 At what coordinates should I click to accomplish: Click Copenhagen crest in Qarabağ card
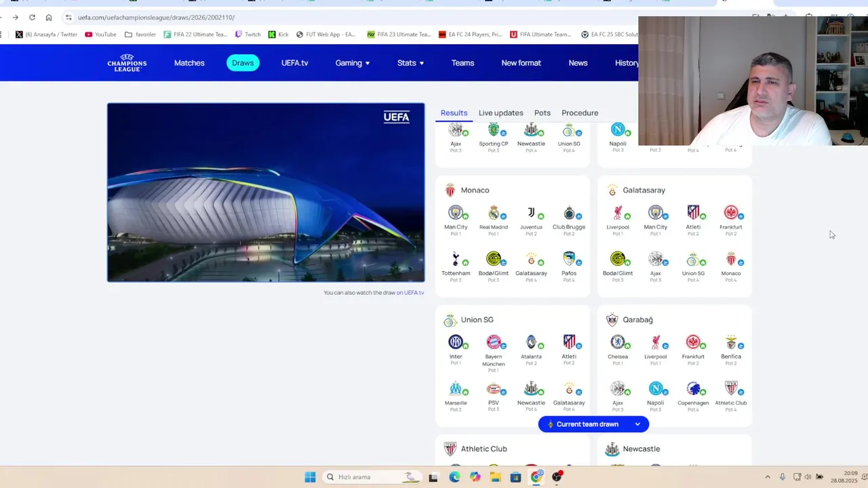(693, 388)
